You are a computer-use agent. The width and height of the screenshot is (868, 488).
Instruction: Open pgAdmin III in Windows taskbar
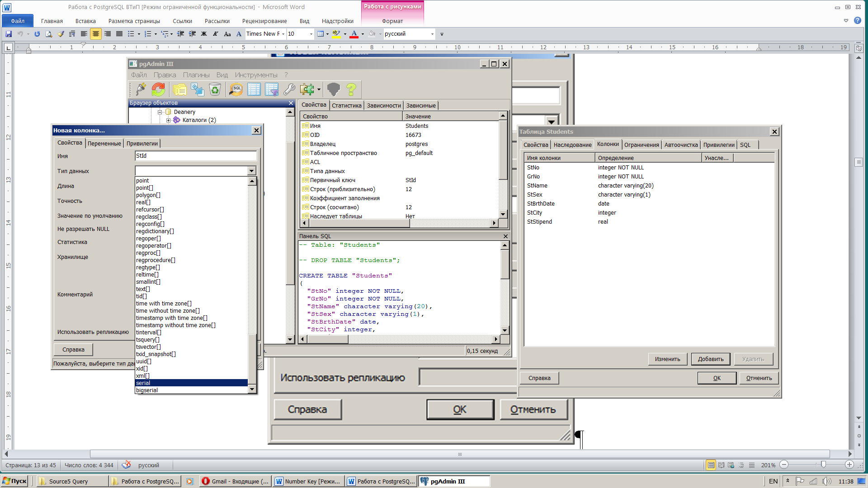[x=454, y=481]
